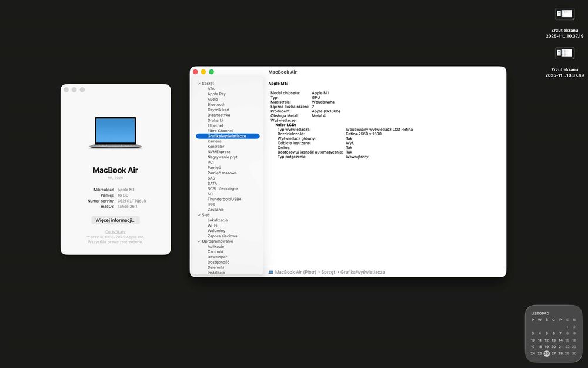The width and height of the screenshot is (588, 368).
Task: Select USB in sidebar
Action: tap(211, 205)
